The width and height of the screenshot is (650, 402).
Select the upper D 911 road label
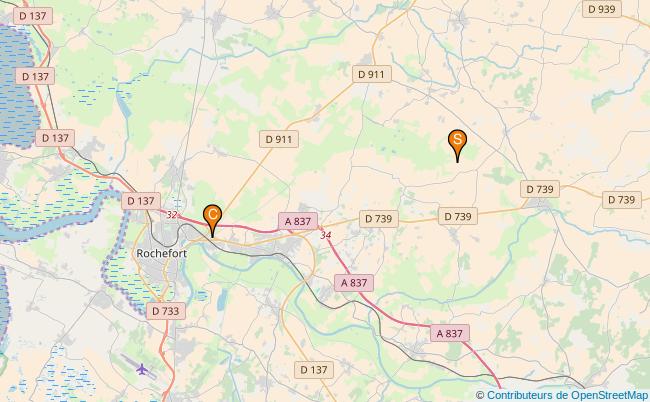[371, 74]
